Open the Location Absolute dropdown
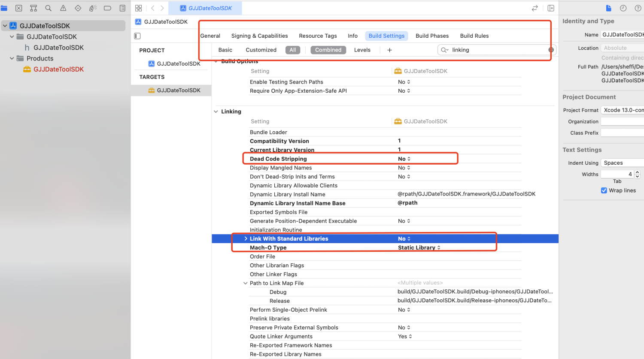 622,48
